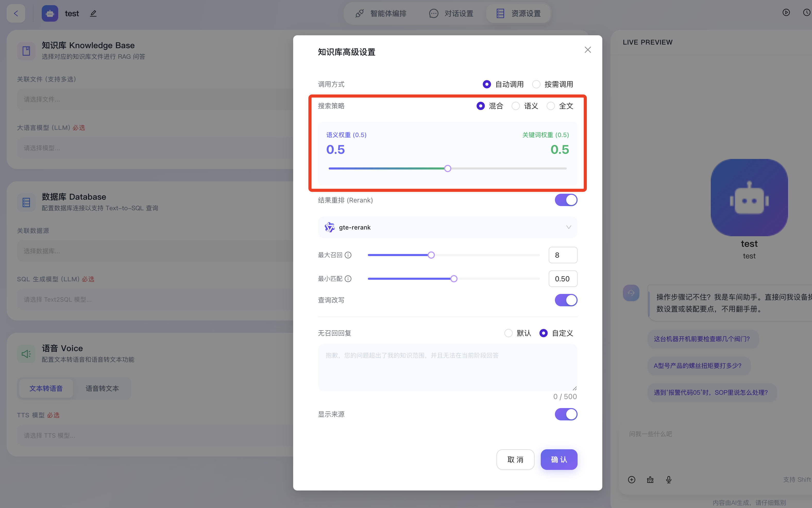Click the 无召回回复 text area

pos(447,367)
